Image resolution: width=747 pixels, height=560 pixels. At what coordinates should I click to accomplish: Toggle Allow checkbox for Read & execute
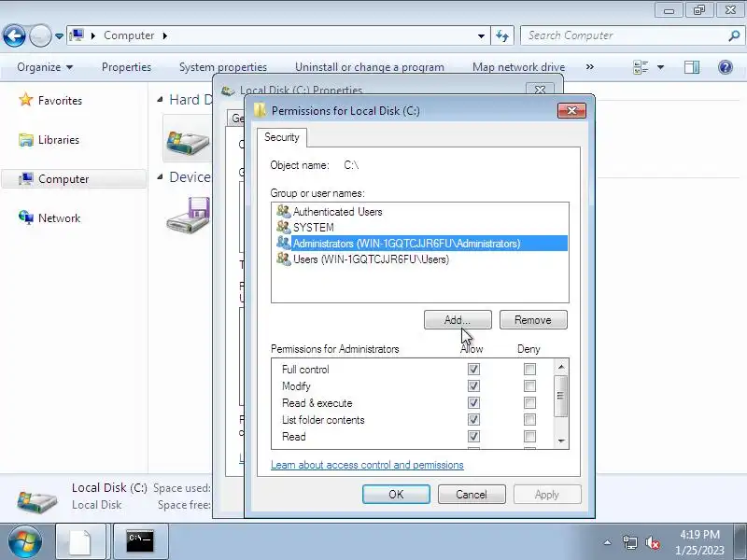pos(473,403)
